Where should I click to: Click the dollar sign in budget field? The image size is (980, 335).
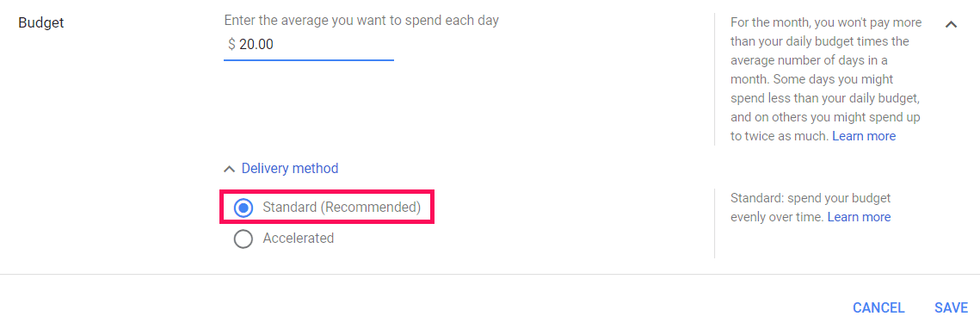pos(231,45)
